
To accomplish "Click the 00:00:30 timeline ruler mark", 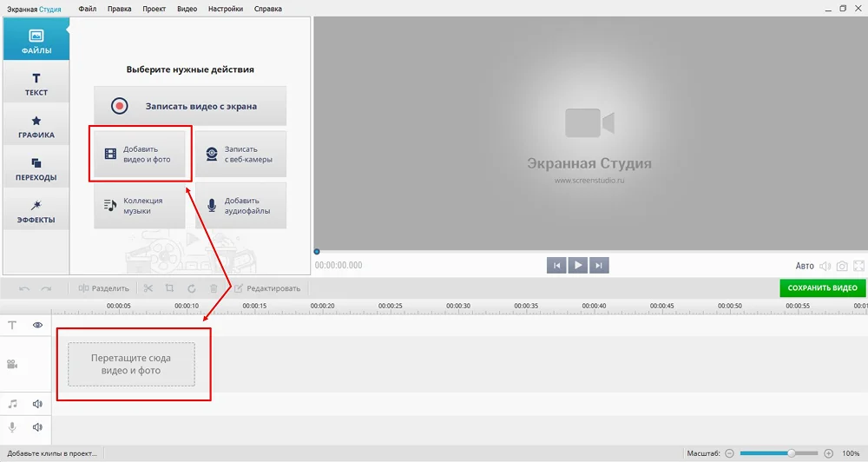I will pos(458,306).
